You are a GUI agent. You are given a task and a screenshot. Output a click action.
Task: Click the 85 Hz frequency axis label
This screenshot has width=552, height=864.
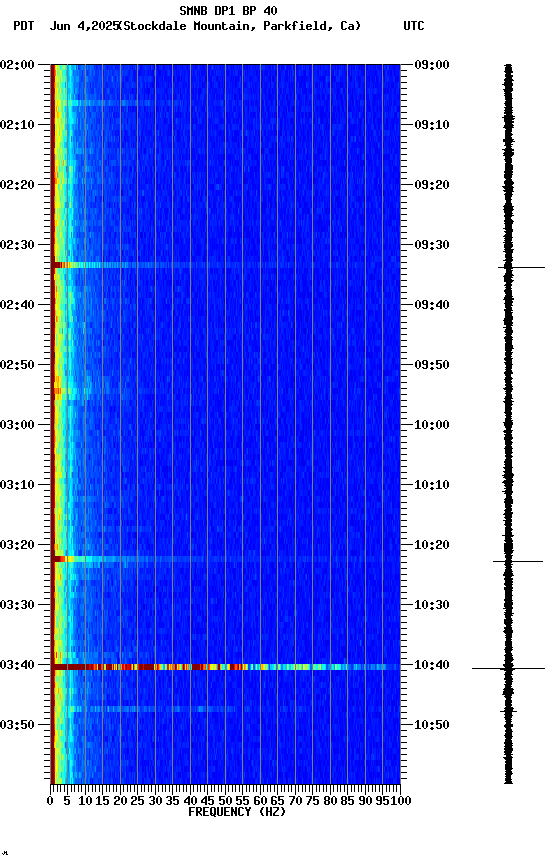(348, 801)
